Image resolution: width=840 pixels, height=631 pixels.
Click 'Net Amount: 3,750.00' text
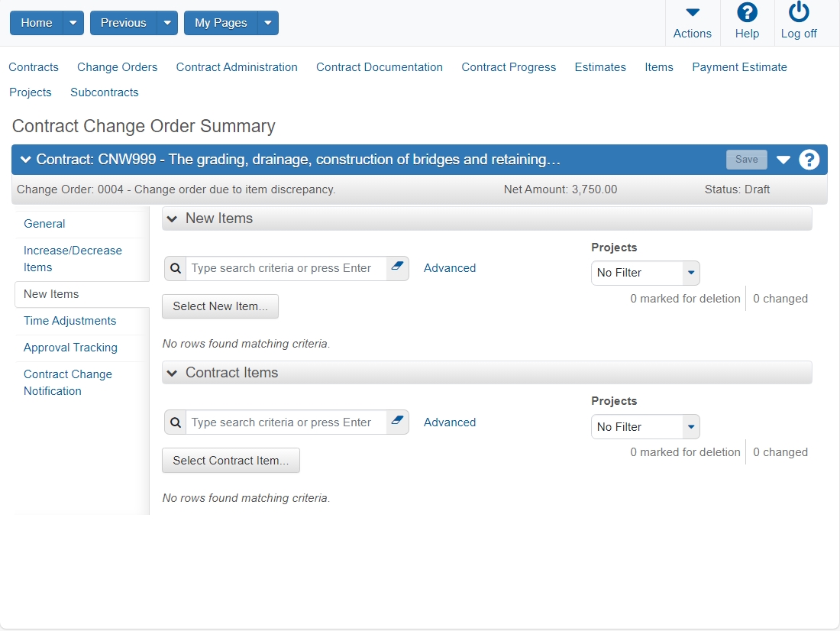click(561, 189)
